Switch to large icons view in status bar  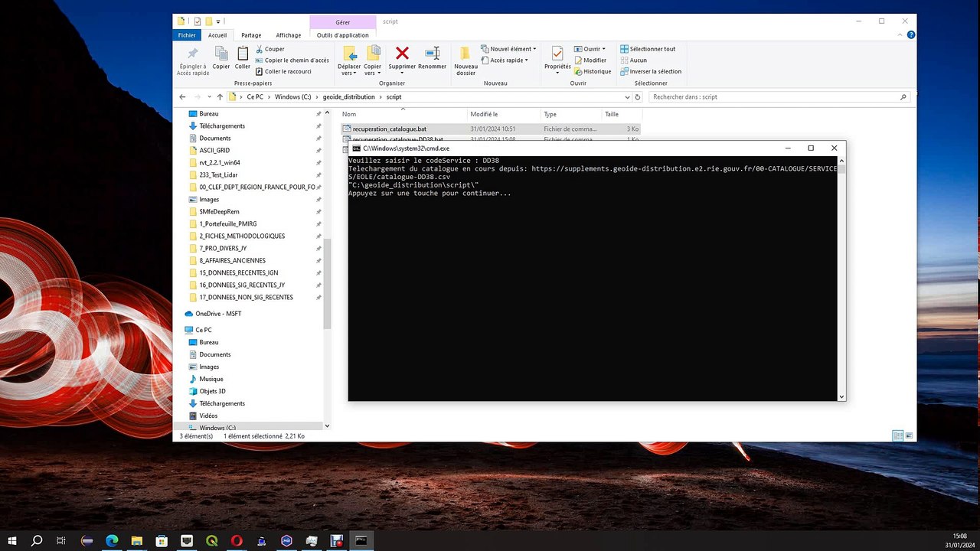(909, 435)
